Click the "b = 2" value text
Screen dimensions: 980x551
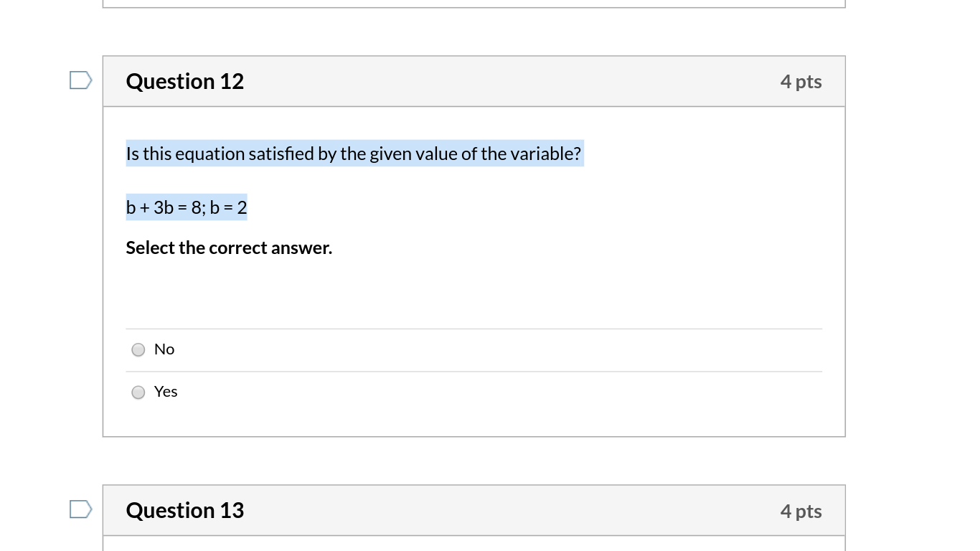pos(229,208)
